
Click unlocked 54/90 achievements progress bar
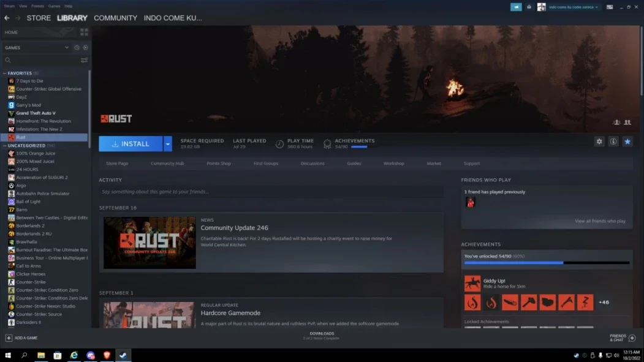pos(547,263)
